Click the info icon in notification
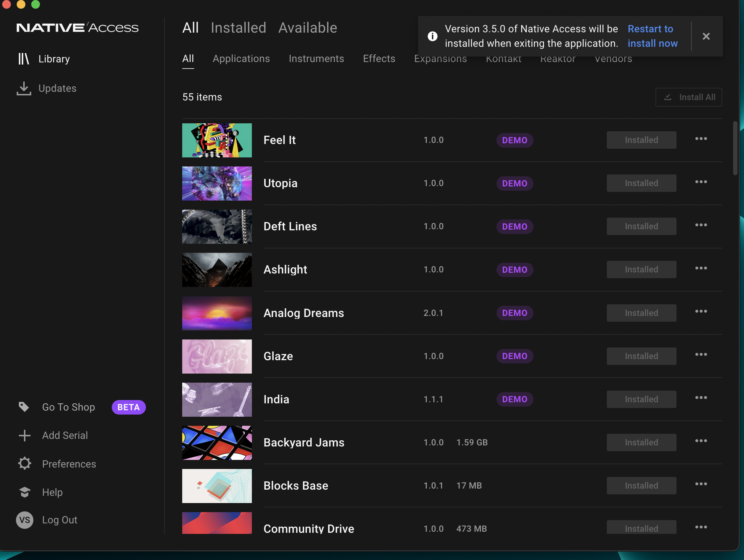The image size is (744, 560). point(432,36)
